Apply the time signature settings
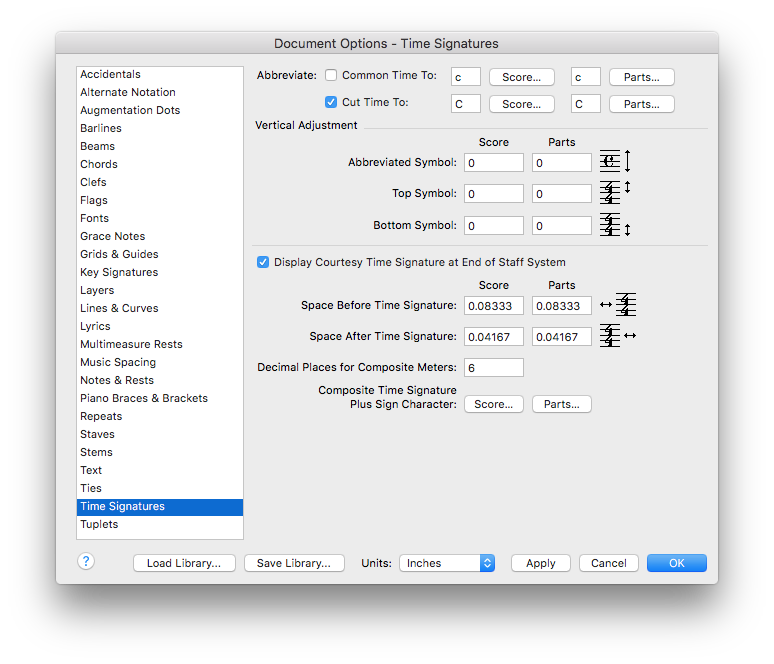This screenshot has height=664, width=774. point(541,563)
